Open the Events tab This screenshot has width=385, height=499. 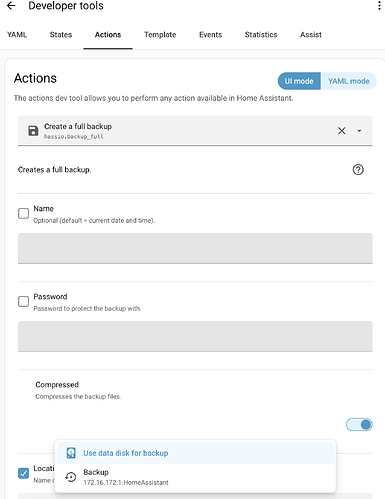point(211,35)
